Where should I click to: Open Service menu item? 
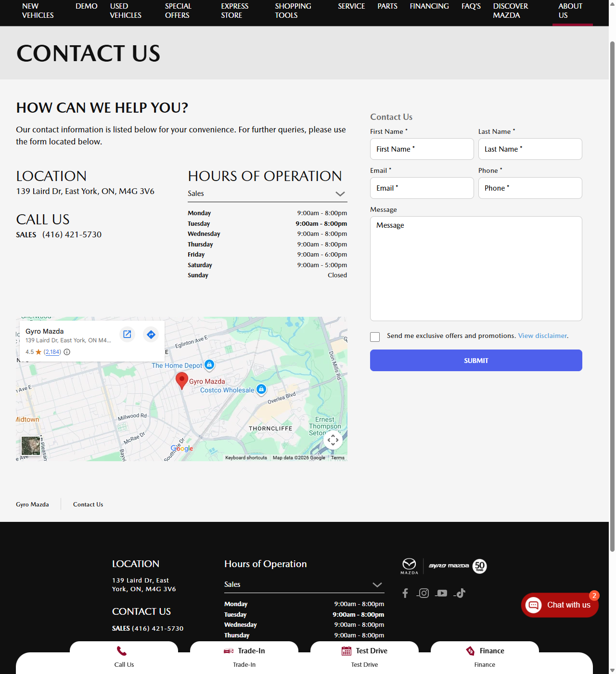pos(351,6)
